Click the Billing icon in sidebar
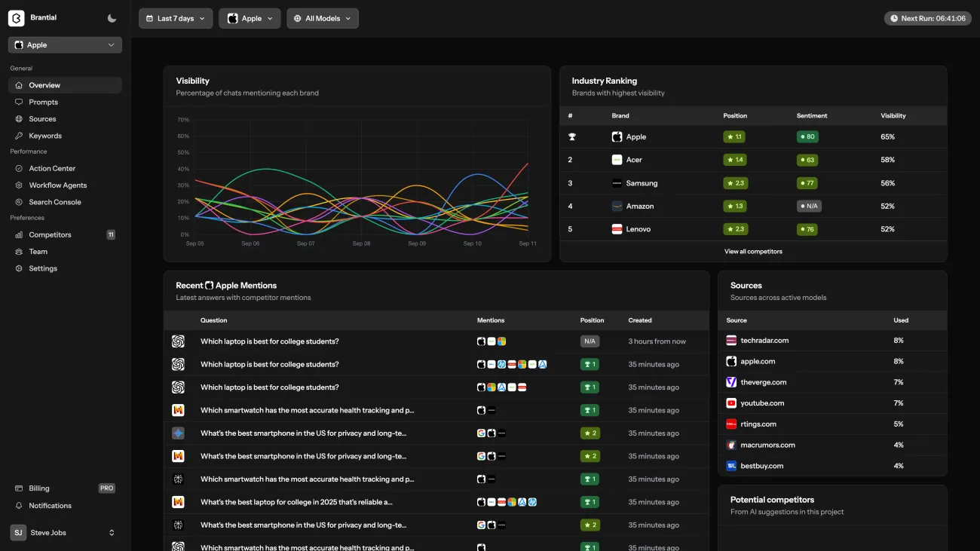980x551 pixels. tap(20, 488)
